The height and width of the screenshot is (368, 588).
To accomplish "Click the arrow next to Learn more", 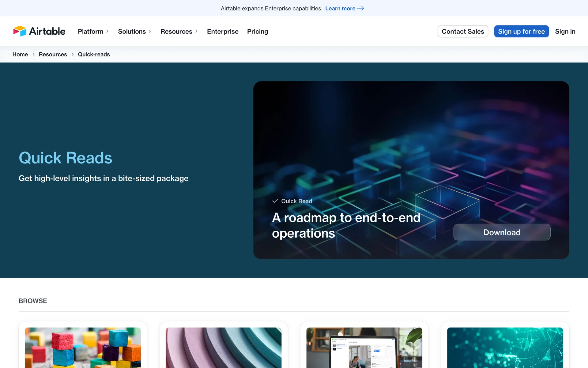I will point(361,8).
